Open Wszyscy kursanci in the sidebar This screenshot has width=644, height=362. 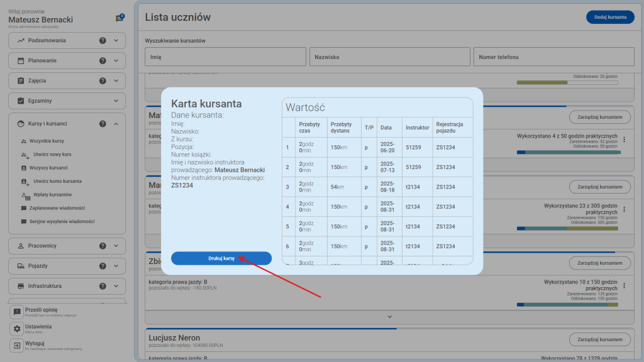pyautogui.click(x=48, y=168)
